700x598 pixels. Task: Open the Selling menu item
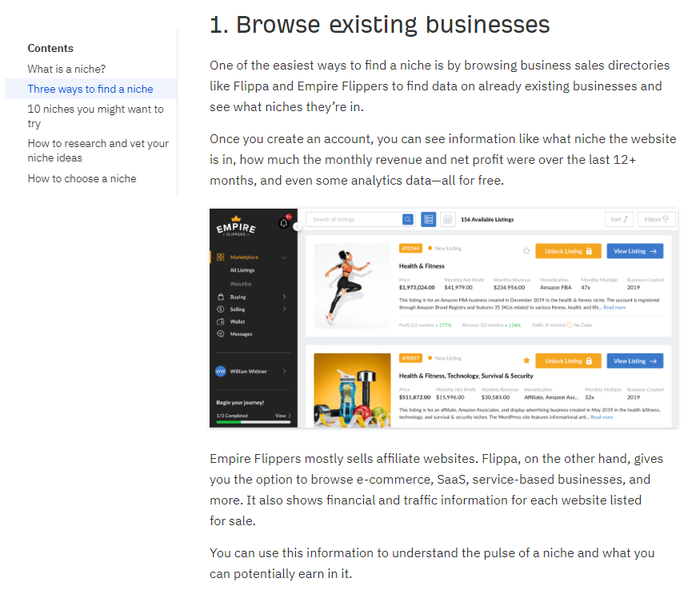coord(238,309)
